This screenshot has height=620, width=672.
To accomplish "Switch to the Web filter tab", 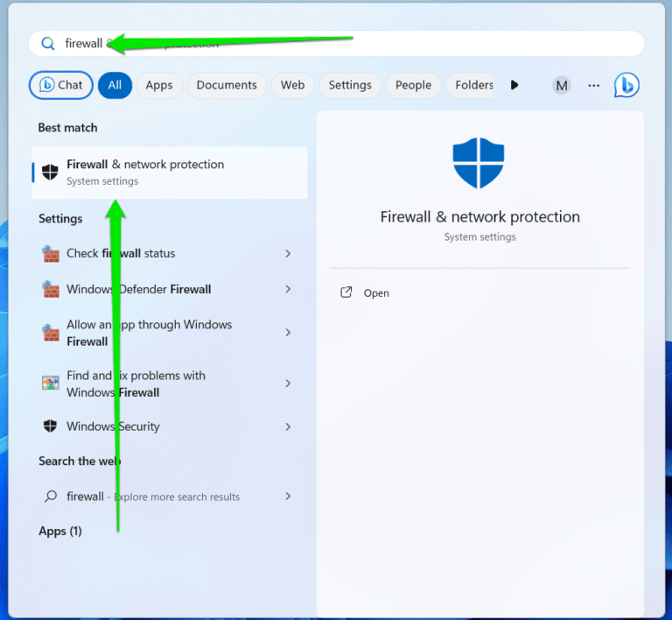I will pos(293,85).
